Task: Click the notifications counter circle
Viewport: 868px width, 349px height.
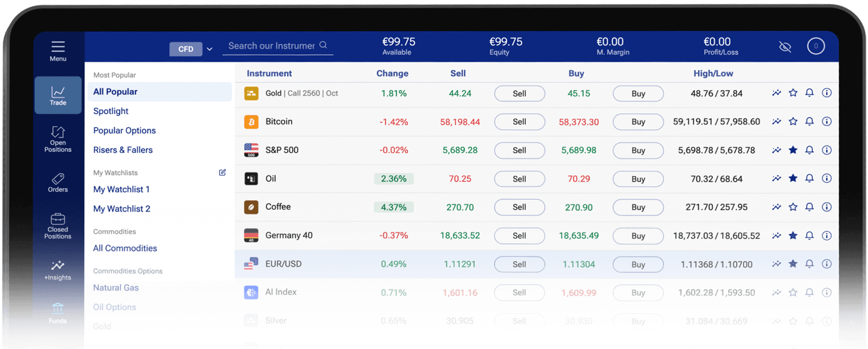Action: [816, 46]
